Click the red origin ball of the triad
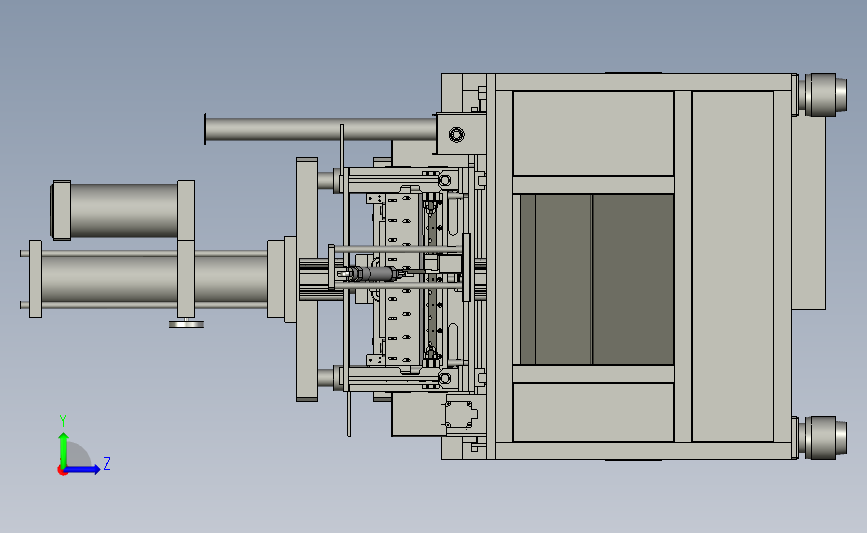 click(62, 471)
